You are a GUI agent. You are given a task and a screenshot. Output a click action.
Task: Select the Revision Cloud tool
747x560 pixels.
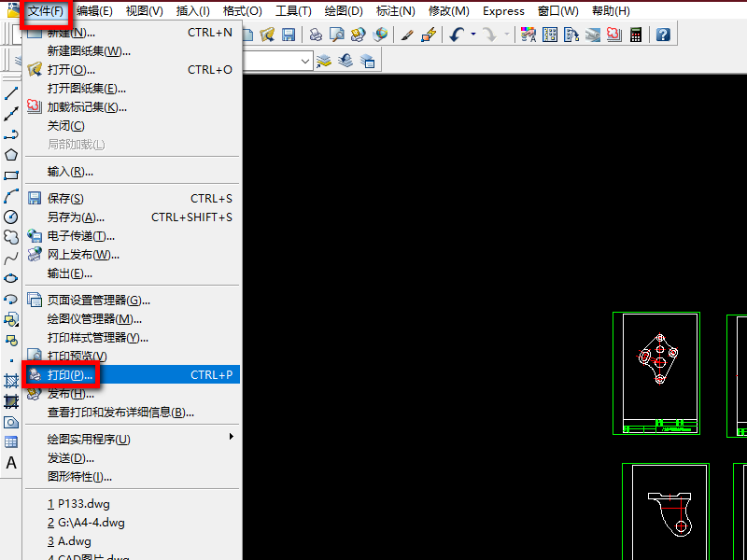point(10,237)
